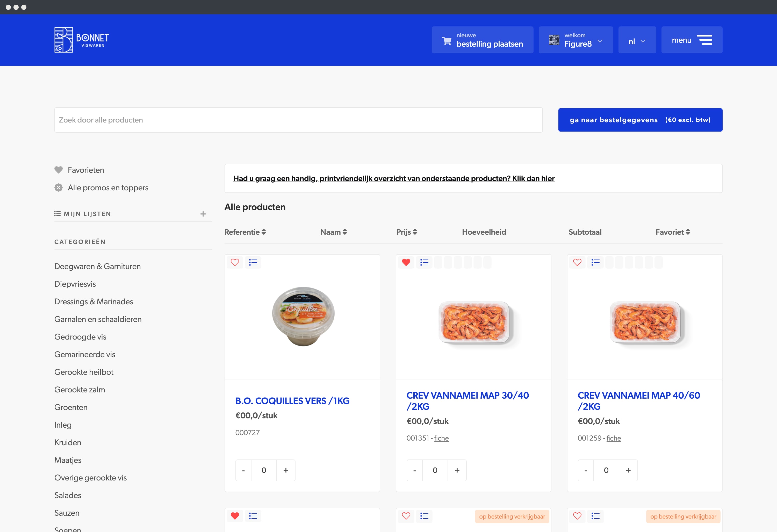Click the plus icon next to Mijn Lijsten
The width and height of the screenshot is (777, 532).
point(203,214)
